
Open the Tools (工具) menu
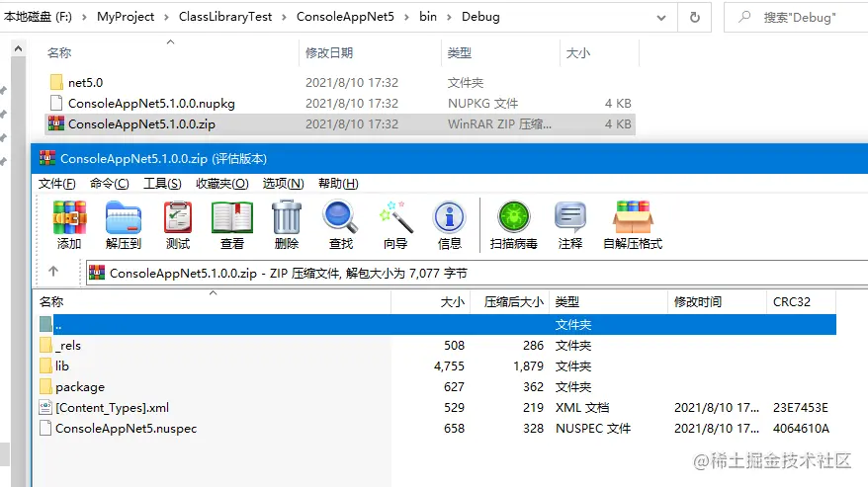point(162,183)
